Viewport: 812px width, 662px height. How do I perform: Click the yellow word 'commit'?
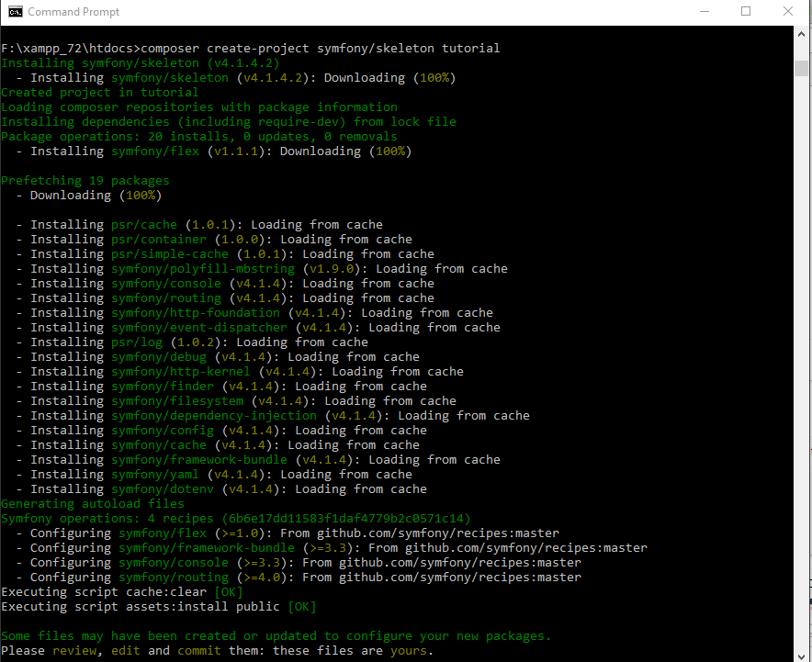coord(198,651)
